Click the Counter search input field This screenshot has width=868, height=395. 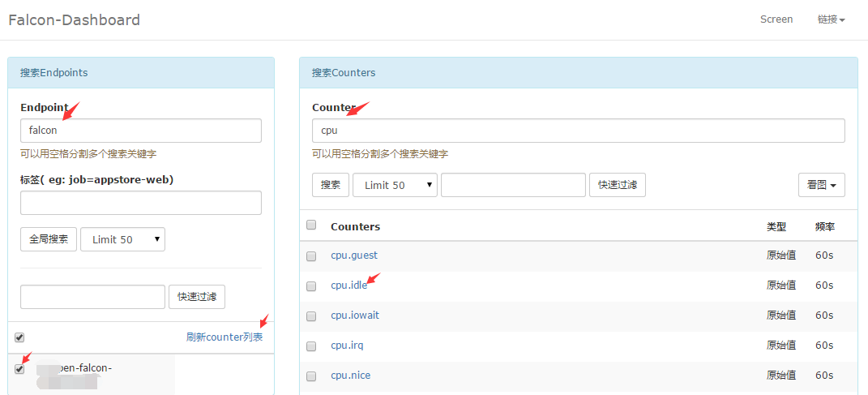pos(578,131)
